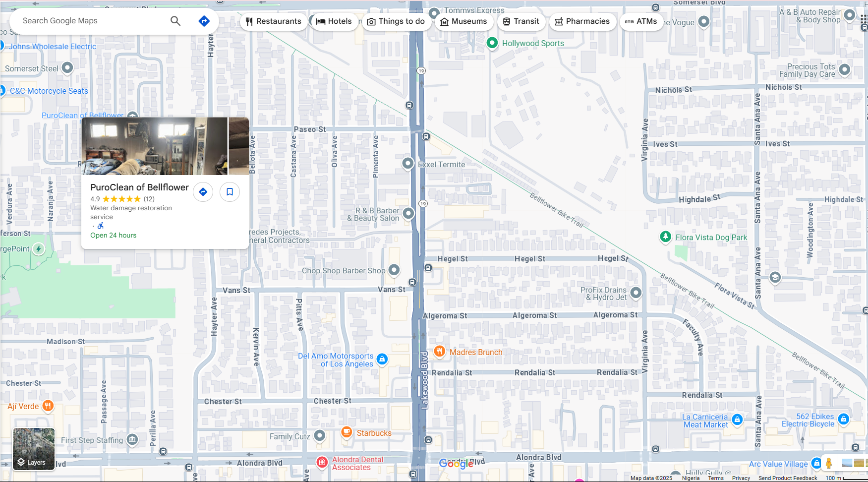
Task: Select the Restaurants category chip
Action: click(274, 21)
